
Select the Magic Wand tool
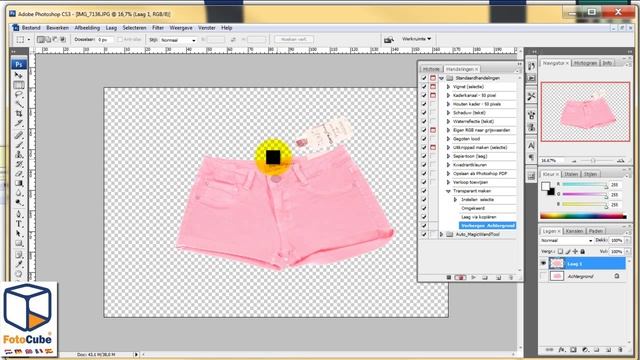pyautogui.click(x=18, y=104)
